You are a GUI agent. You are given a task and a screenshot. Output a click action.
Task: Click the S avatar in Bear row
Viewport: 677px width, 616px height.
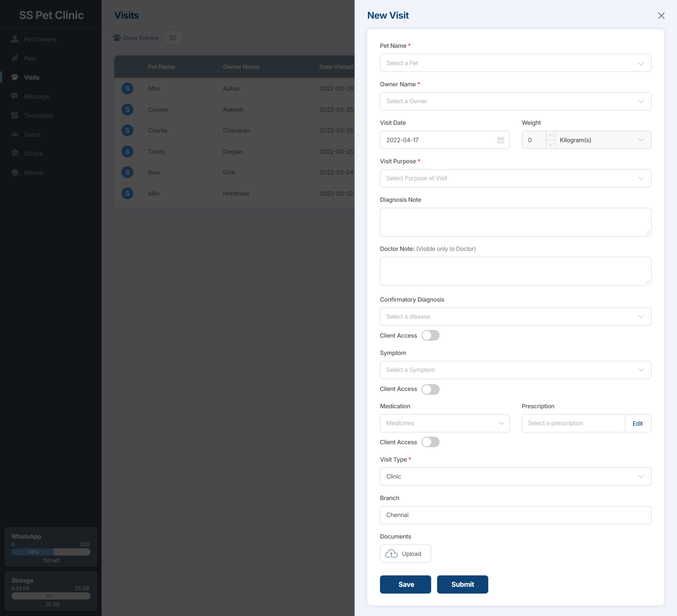(x=127, y=172)
